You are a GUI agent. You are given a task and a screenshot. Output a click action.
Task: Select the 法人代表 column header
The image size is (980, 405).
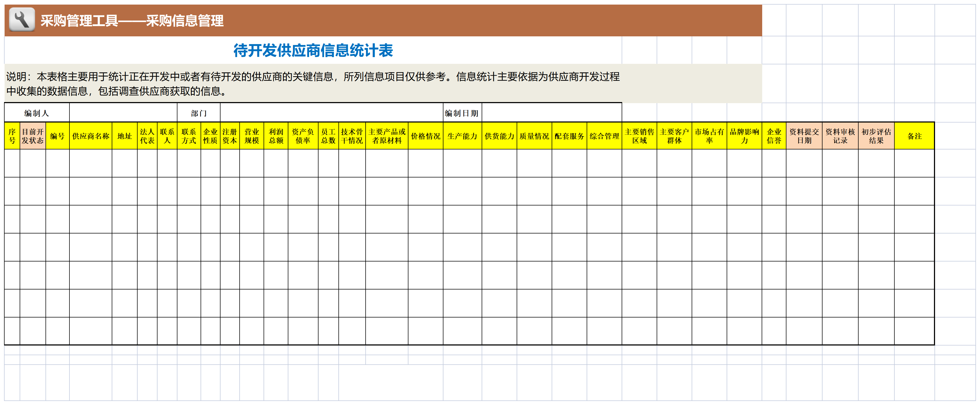[147, 136]
